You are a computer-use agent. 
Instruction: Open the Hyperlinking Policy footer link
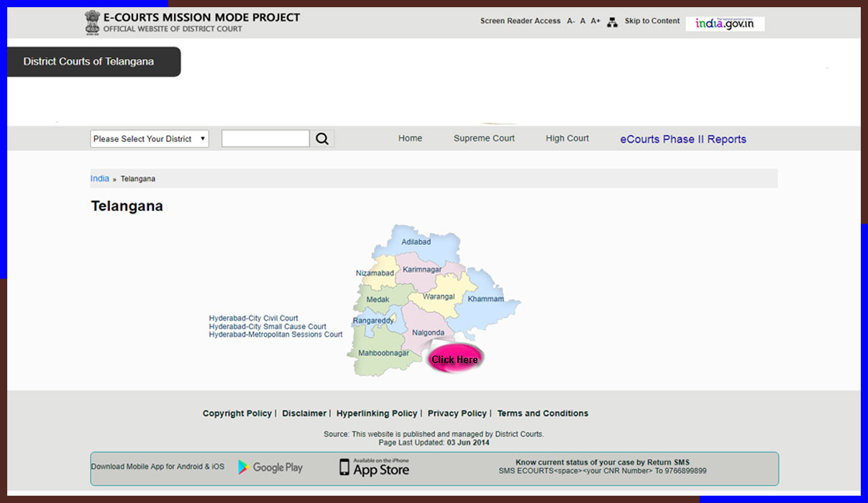[377, 413]
